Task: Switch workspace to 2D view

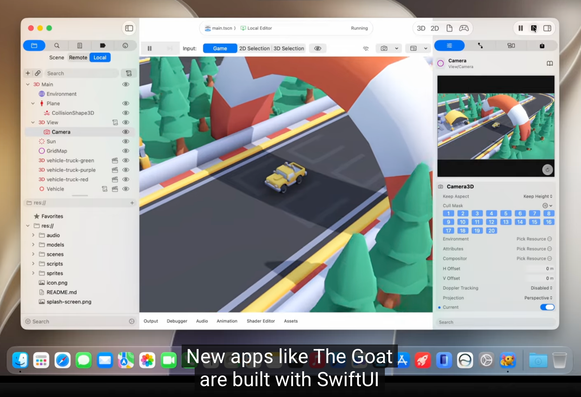Action: tap(435, 28)
